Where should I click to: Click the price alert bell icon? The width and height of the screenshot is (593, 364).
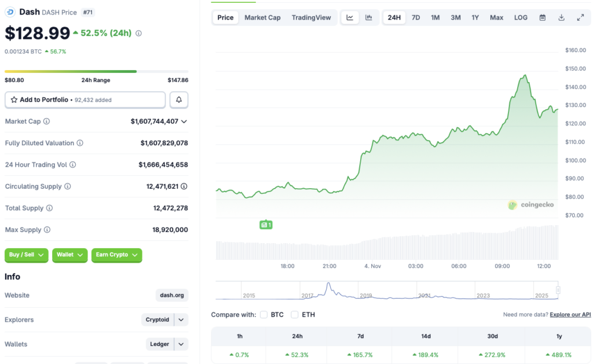(179, 100)
